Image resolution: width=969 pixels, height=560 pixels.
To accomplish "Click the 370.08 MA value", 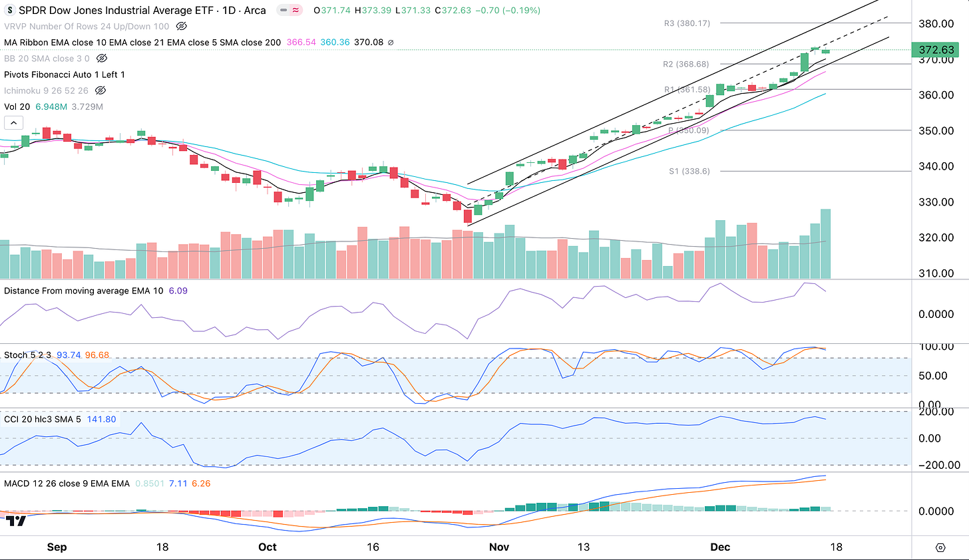I will pyautogui.click(x=369, y=43).
